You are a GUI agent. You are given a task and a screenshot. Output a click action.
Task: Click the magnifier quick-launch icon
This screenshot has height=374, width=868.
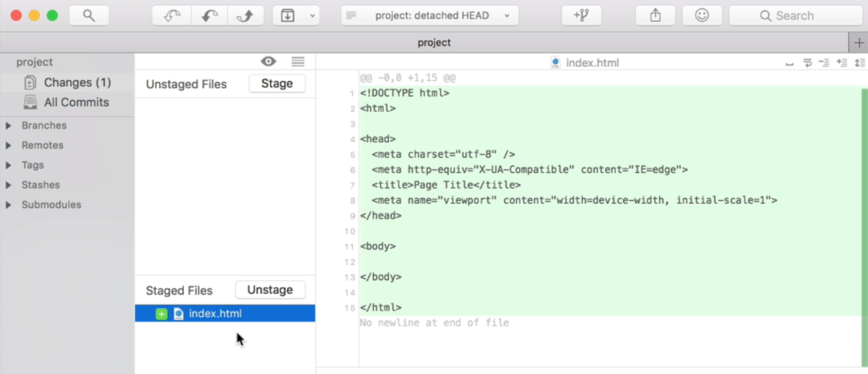coord(89,16)
